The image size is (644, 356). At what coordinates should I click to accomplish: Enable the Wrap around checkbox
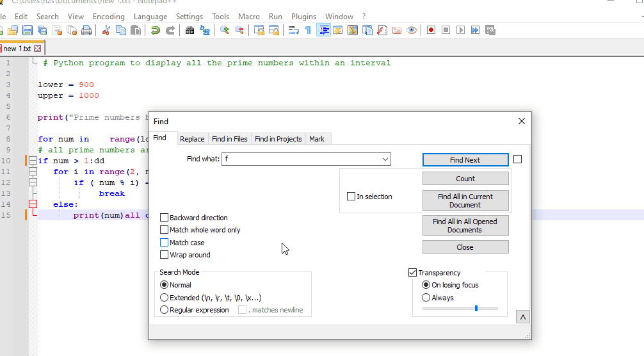point(164,255)
